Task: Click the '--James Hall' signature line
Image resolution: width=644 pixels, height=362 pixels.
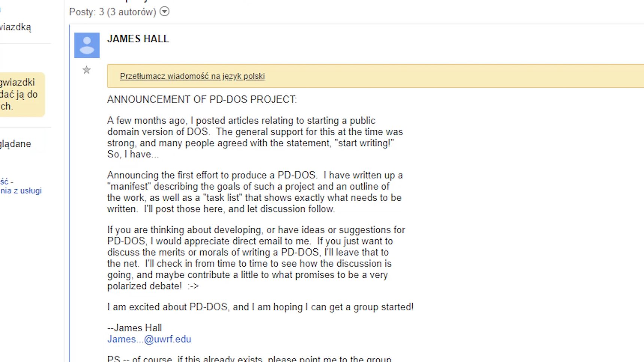Action: tap(134, 328)
